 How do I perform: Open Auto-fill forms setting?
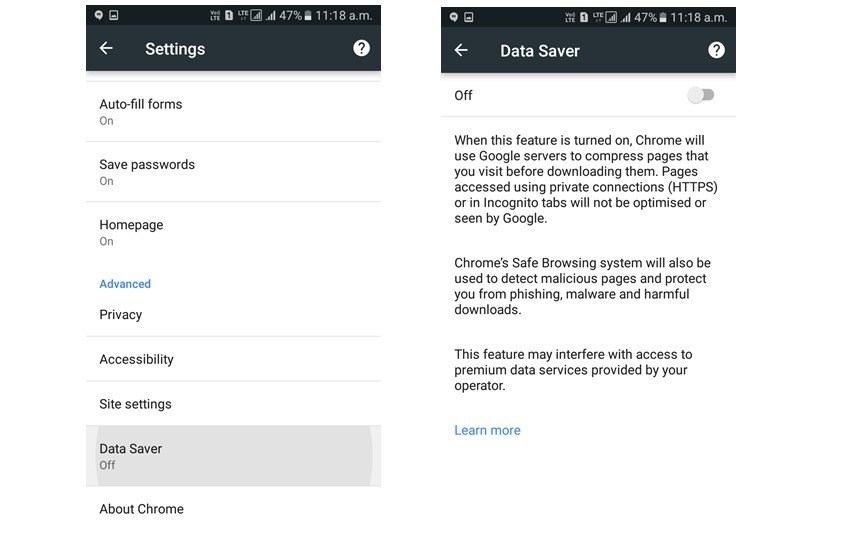click(x=233, y=112)
